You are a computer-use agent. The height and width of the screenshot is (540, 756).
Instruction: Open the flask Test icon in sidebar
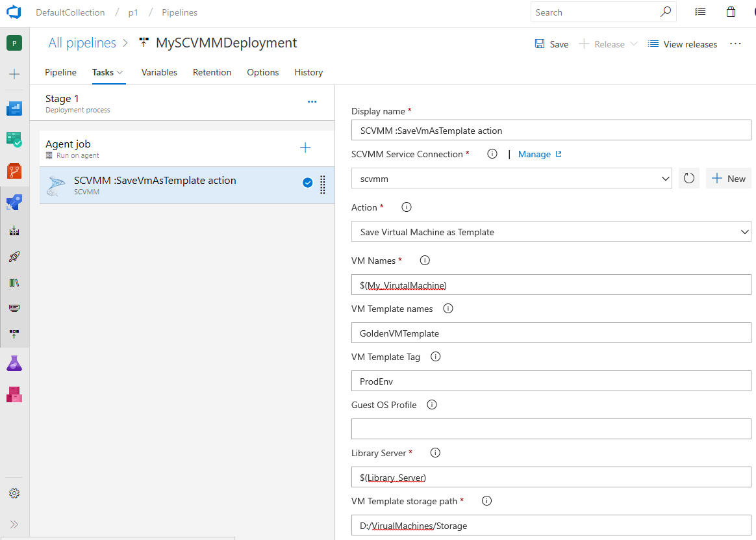pos(14,363)
